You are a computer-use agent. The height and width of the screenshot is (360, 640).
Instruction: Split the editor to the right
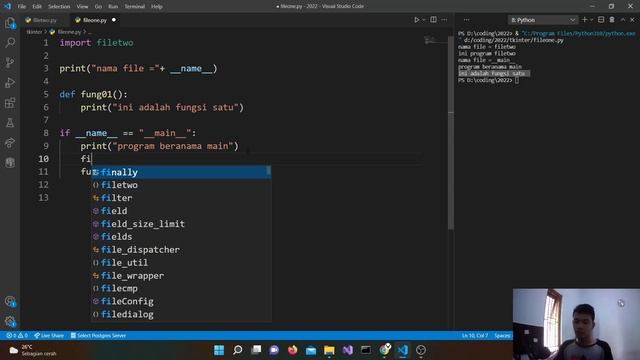[x=433, y=20]
